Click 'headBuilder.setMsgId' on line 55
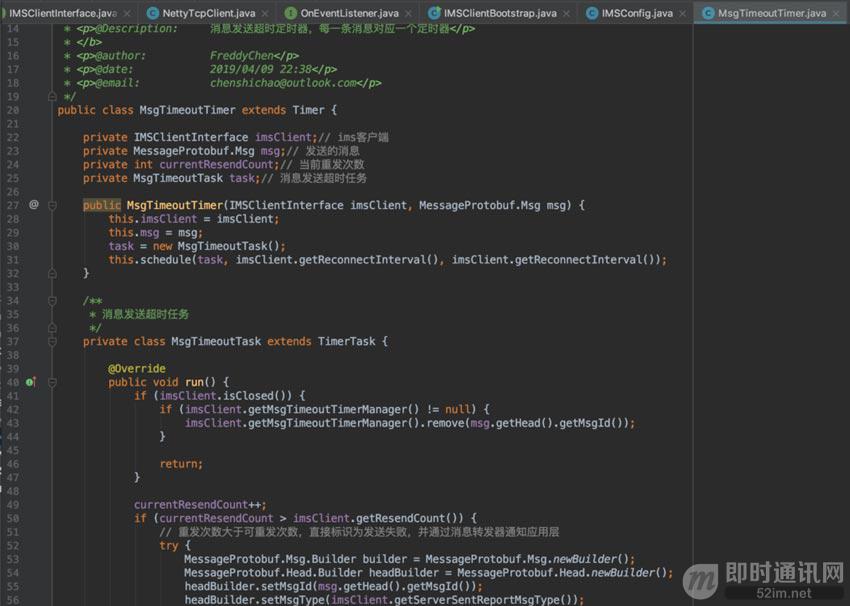The height and width of the screenshot is (606, 850). tap(248, 586)
